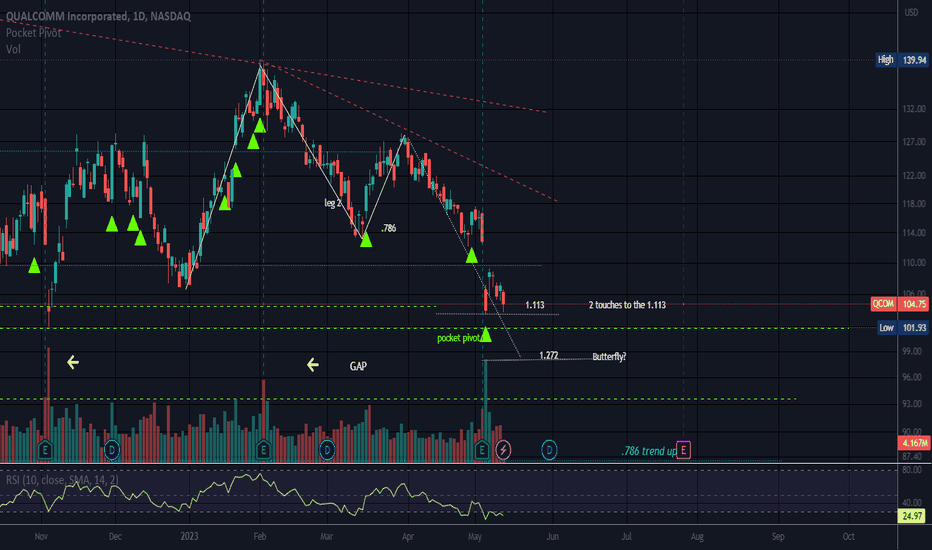Click the June dividend D marker
This screenshot has width=932, height=550.
tap(549, 450)
